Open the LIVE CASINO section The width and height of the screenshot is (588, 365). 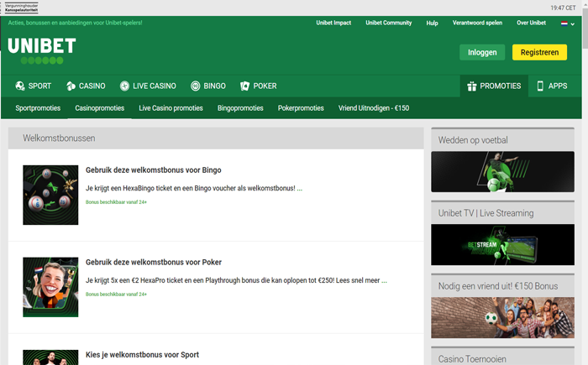coord(148,86)
